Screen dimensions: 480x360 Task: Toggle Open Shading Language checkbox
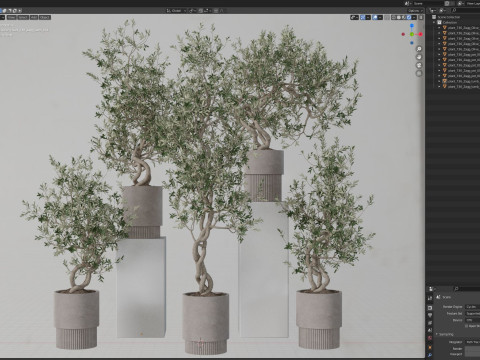(466, 326)
